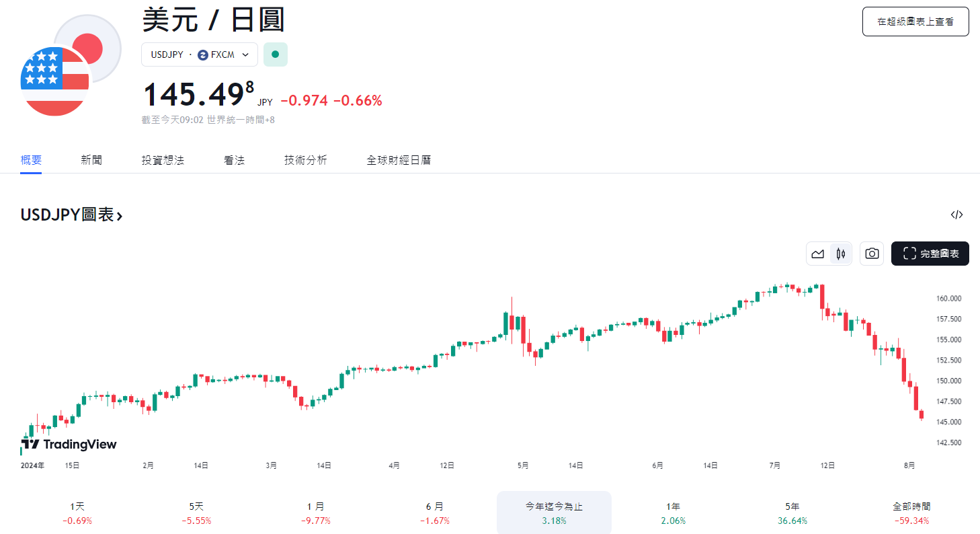Enable the 全部時間 range view
Image resolution: width=980 pixels, height=534 pixels.
point(911,512)
